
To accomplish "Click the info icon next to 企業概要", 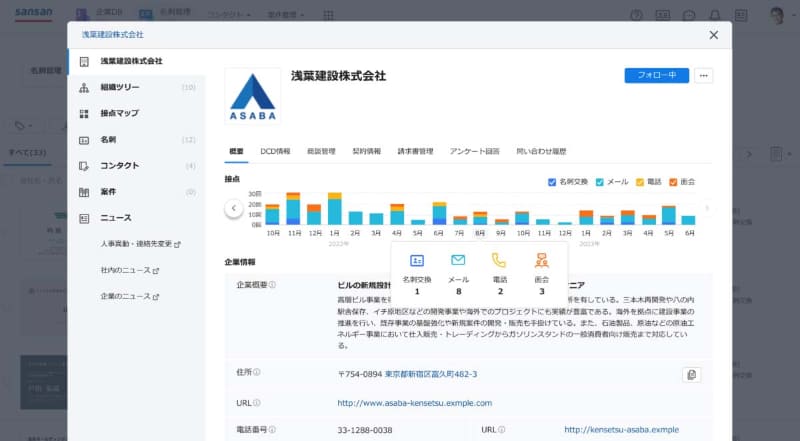I will click(272, 285).
